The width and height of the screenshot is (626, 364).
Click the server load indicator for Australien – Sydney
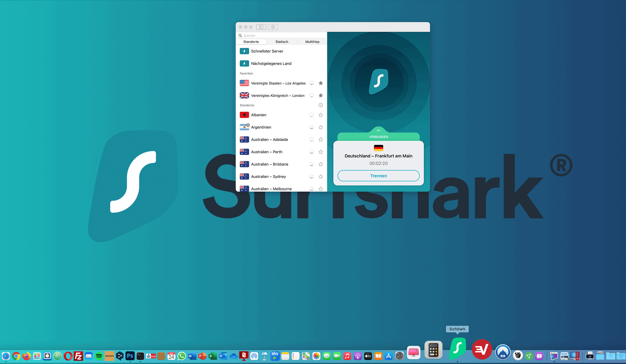tap(311, 176)
